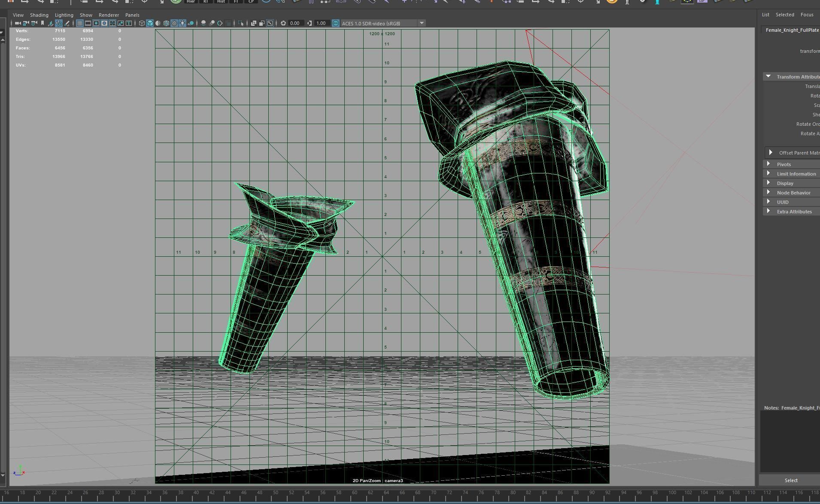
Task: Click the Use Default Material icon
Action: (158, 23)
